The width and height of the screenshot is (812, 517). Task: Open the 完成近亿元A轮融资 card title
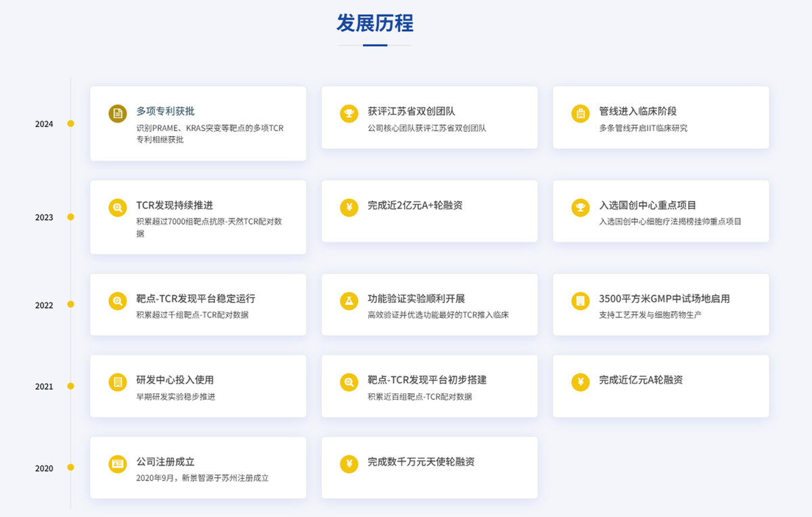tap(640, 380)
